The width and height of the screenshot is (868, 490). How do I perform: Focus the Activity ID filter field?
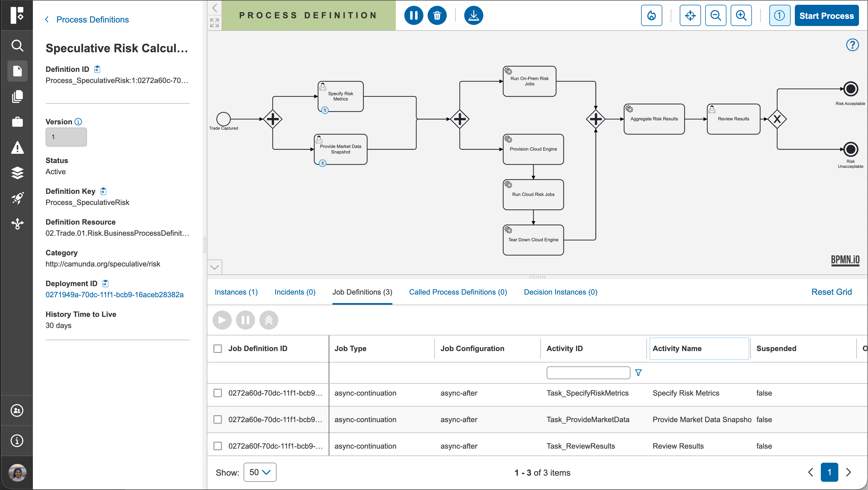[588, 373]
